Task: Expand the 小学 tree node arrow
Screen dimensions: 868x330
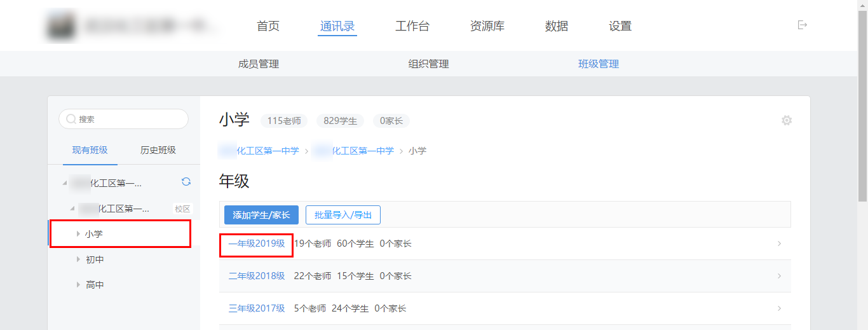Action: pyautogui.click(x=78, y=234)
